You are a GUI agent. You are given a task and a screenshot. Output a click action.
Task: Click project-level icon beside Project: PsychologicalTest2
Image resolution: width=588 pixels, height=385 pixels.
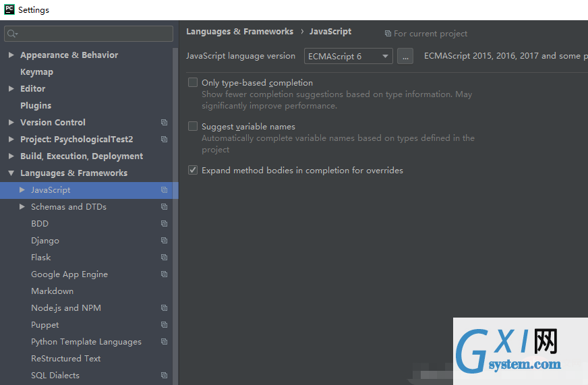(164, 140)
